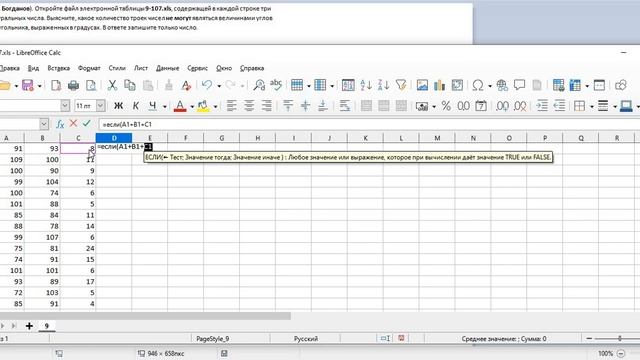Open Сервис menu

[198, 68]
